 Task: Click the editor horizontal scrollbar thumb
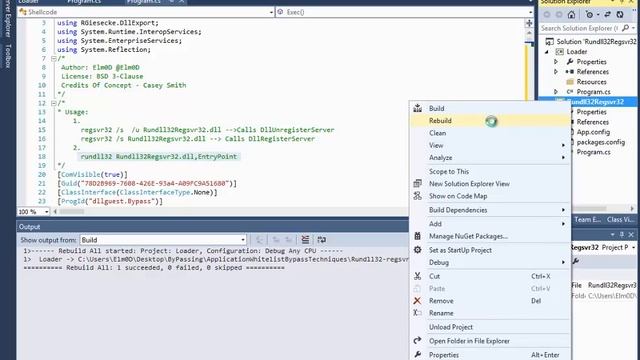click(x=72, y=211)
